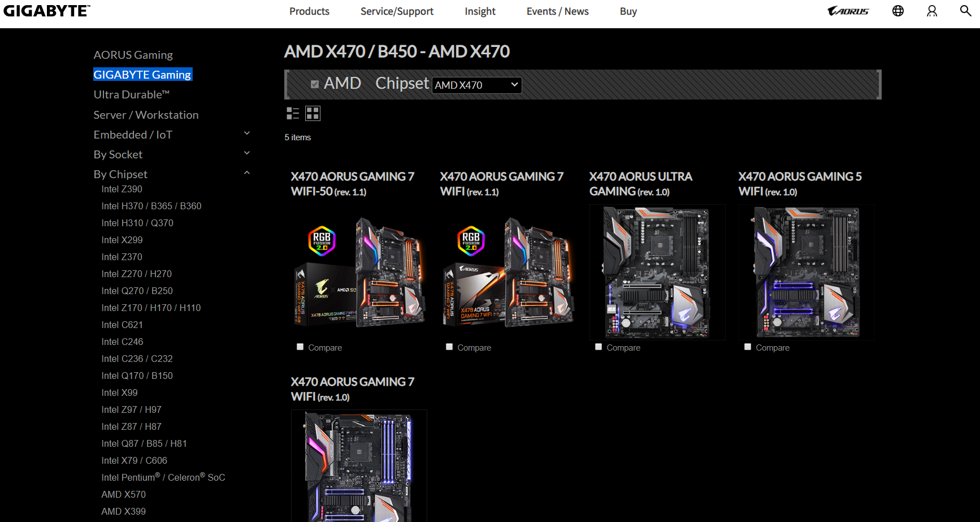Toggle the AMD filter checkbox

pyautogui.click(x=315, y=84)
